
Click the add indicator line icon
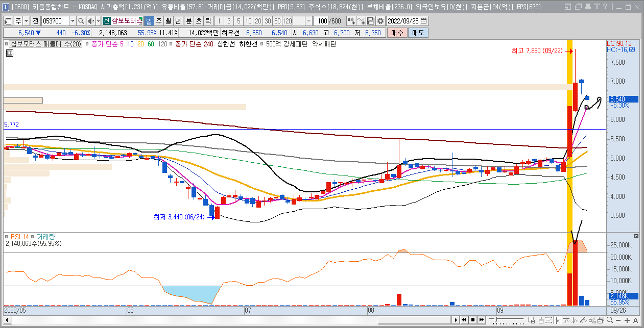361,21
